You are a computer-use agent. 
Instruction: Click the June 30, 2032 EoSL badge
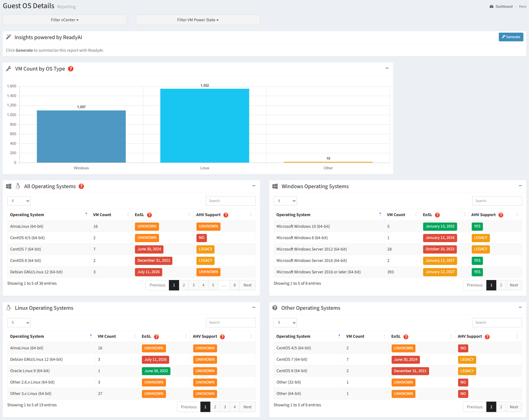pyautogui.click(x=156, y=371)
